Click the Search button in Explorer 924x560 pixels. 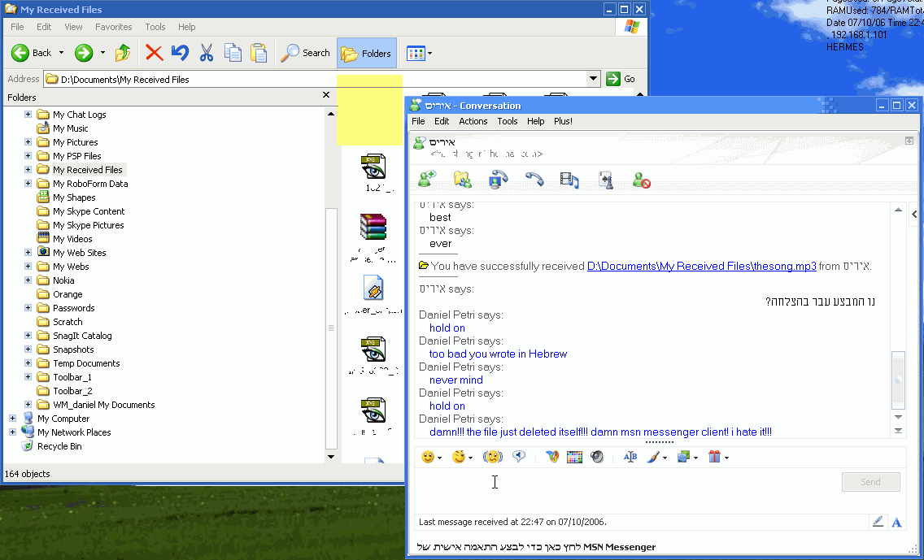[305, 53]
